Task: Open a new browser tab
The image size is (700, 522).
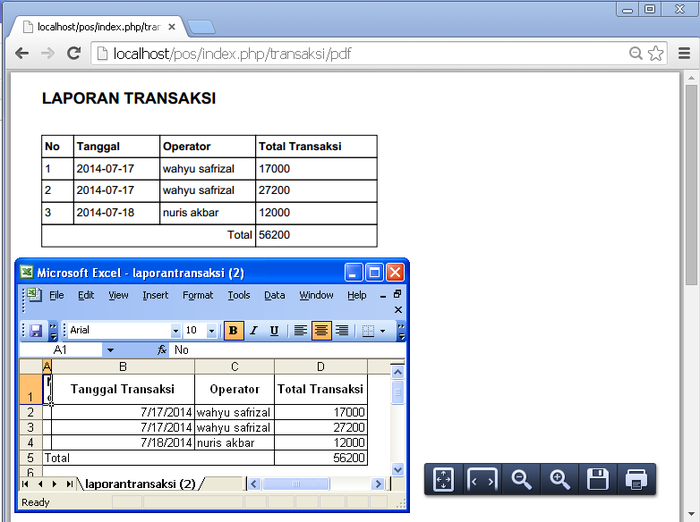Action: coord(201,27)
